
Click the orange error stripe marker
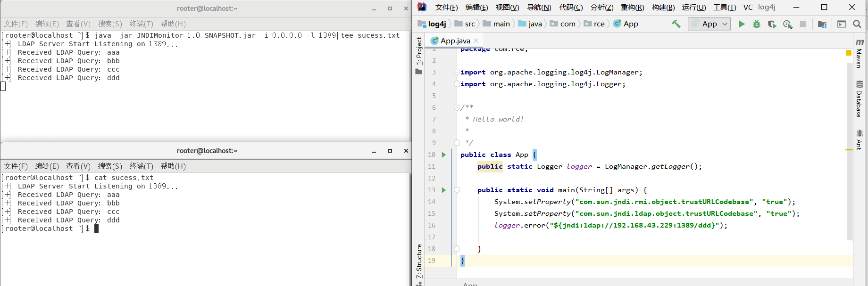point(849,150)
